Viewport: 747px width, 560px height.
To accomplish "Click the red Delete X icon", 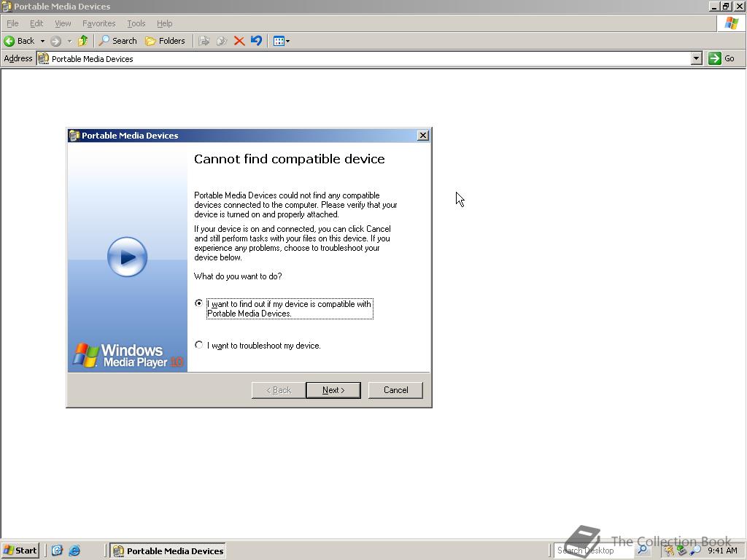I will coord(239,41).
